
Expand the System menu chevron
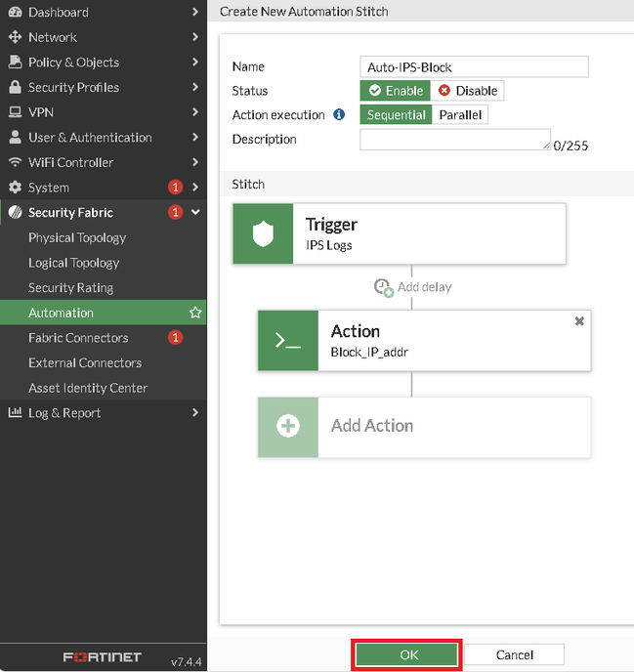pos(195,188)
